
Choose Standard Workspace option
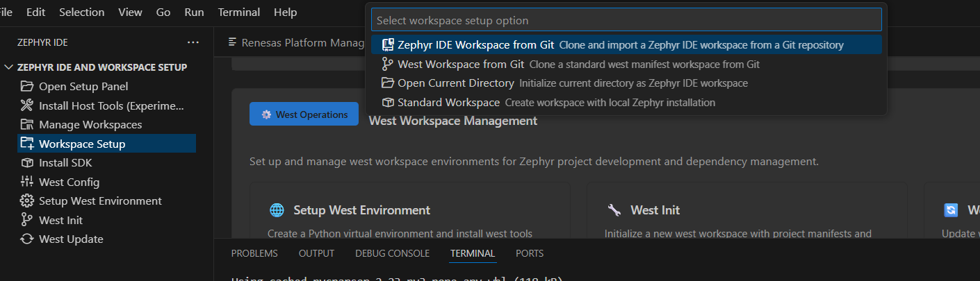pyautogui.click(x=626, y=102)
